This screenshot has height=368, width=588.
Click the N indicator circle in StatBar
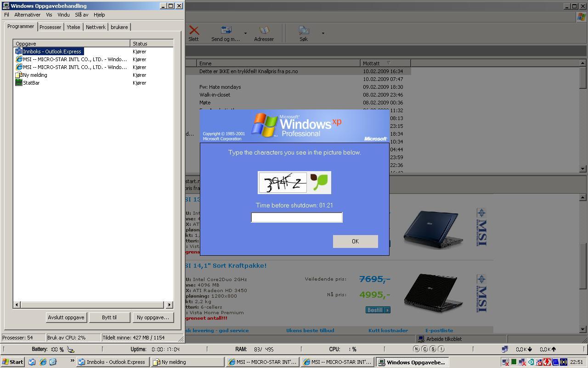coord(417,349)
